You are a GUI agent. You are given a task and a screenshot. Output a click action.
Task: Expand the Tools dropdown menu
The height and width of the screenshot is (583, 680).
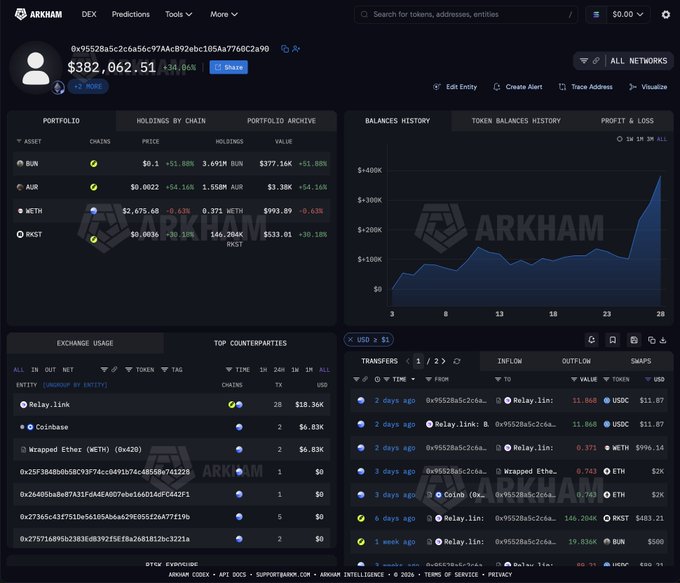178,14
